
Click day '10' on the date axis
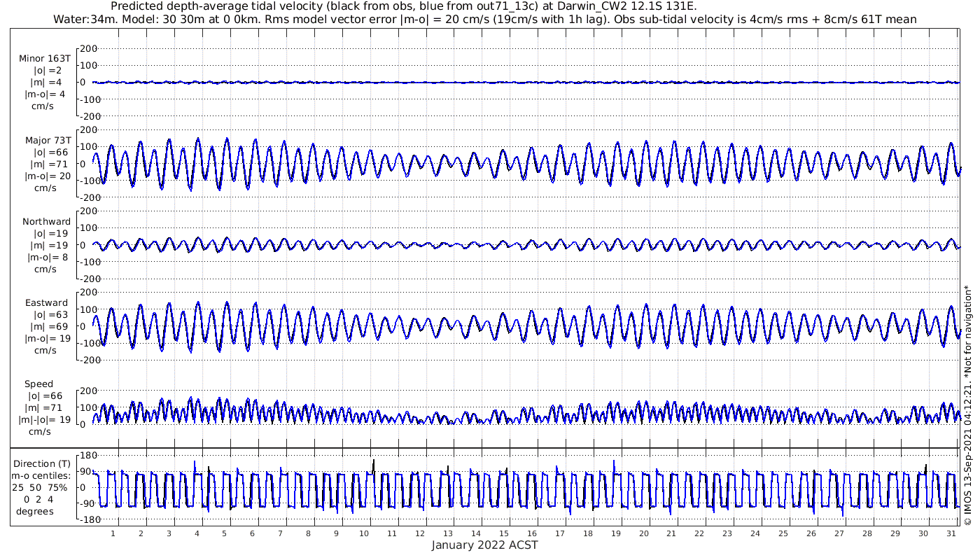pyautogui.click(x=364, y=533)
